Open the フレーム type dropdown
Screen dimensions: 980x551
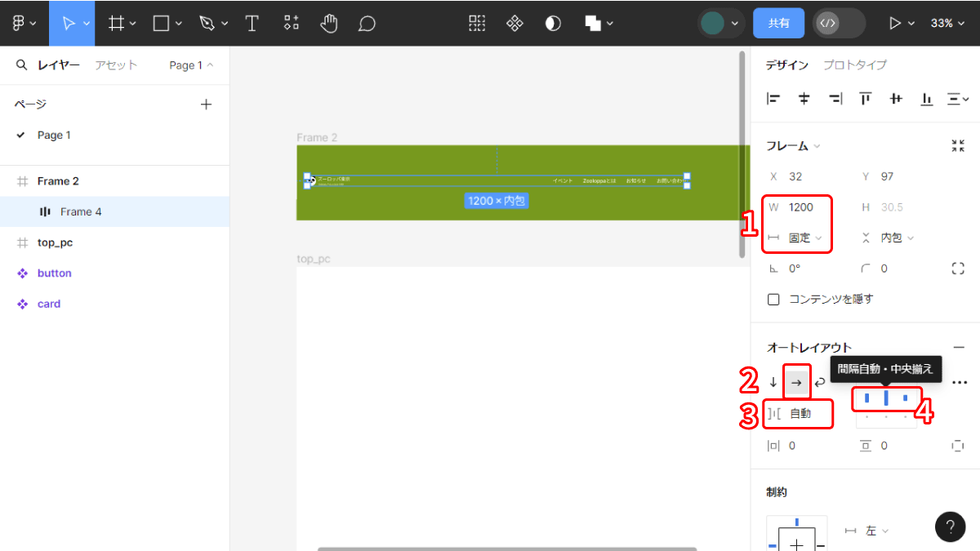click(793, 146)
